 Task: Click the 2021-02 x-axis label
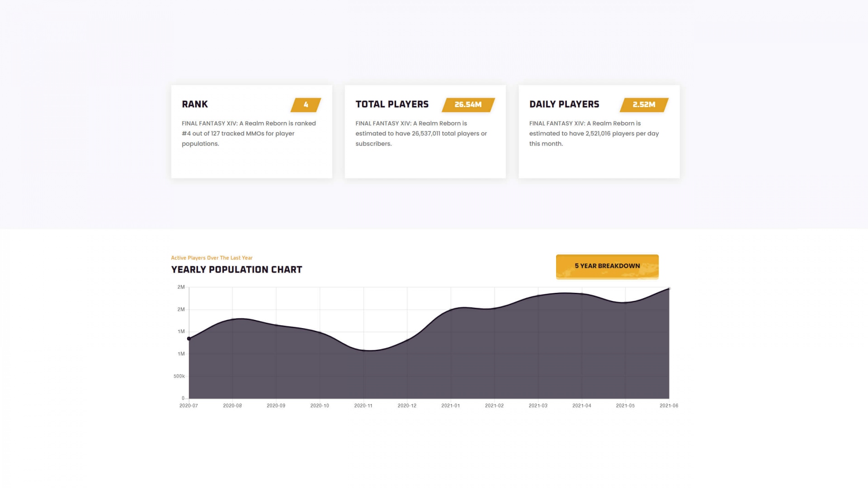[x=494, y=406]
